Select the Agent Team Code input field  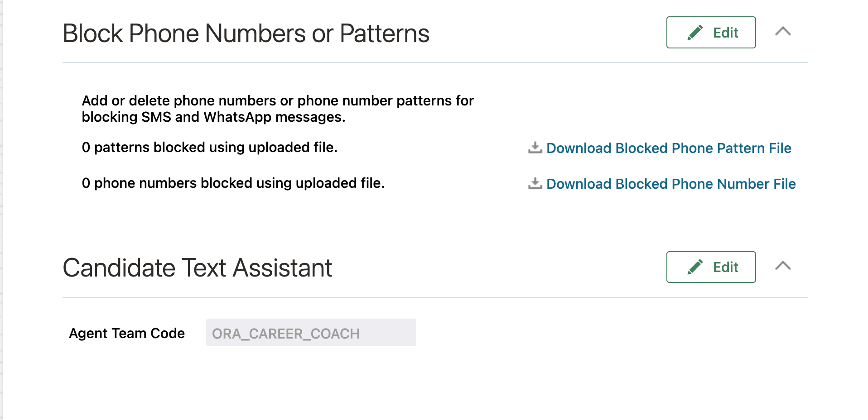[310, 332]
